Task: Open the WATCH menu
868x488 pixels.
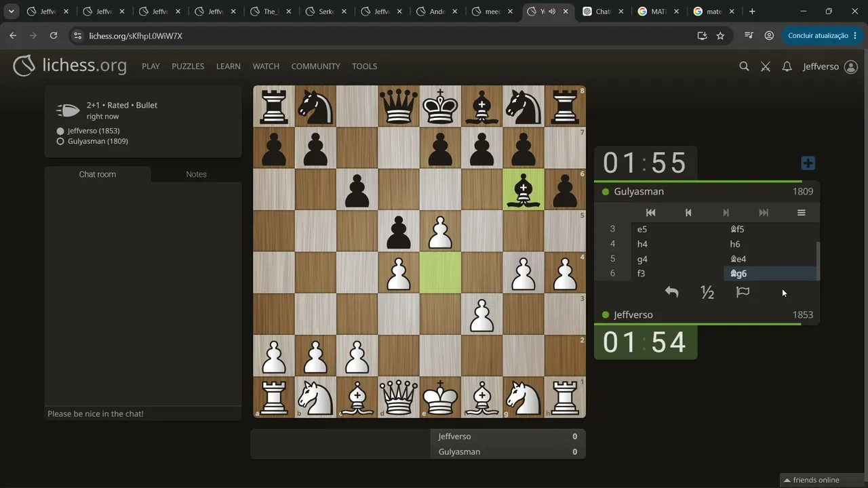Action: point(266,66)
